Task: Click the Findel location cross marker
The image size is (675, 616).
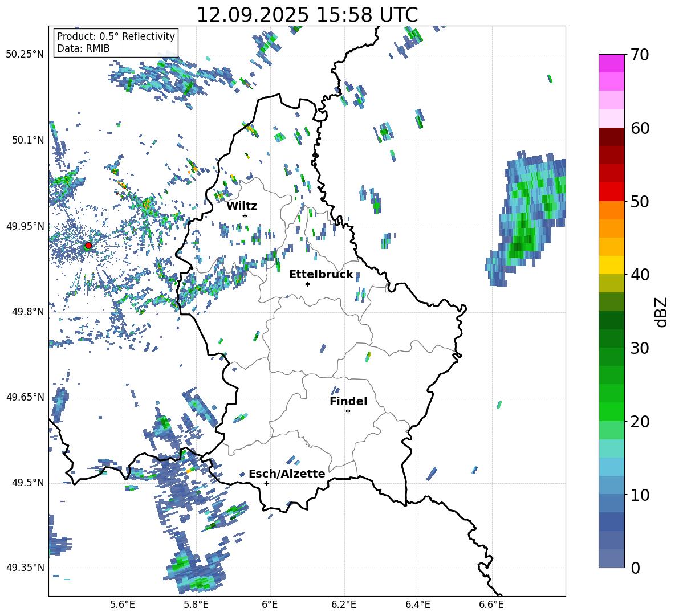Action: point(348,411)
